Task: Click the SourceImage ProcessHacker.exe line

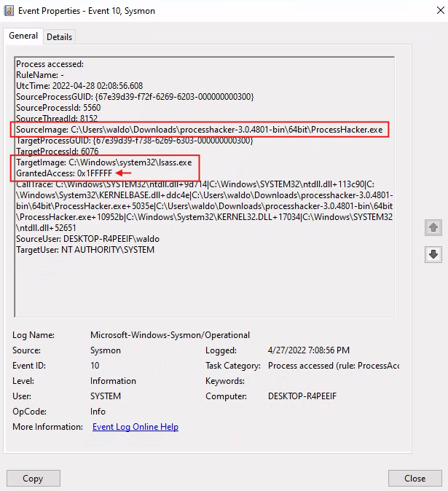Action: 200,130
